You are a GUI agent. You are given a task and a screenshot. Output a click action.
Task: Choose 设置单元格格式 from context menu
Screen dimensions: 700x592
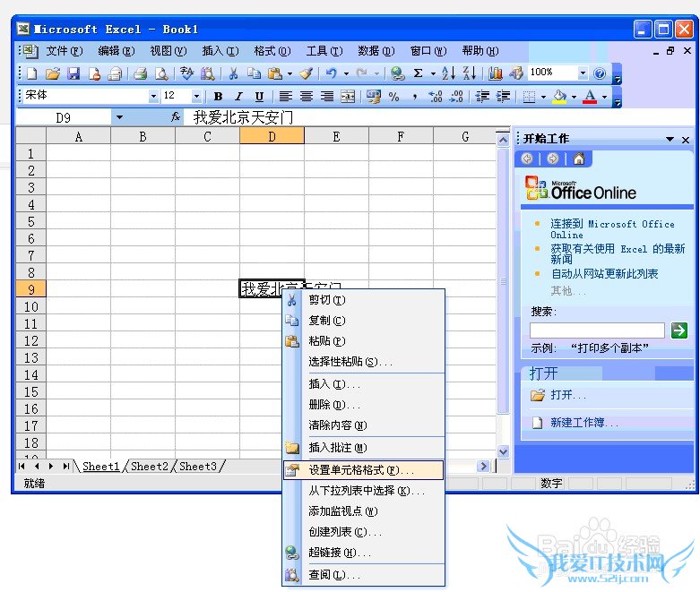click(x=363, y=470)
